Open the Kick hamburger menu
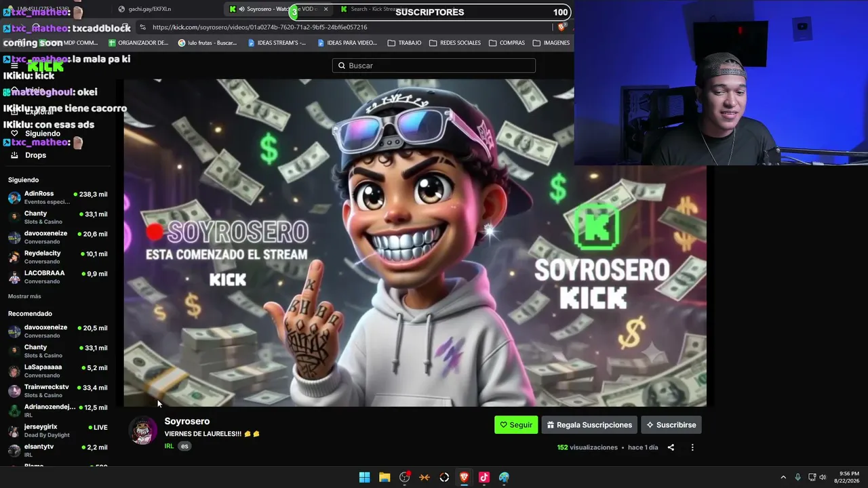Image resolution: width=868 pixels, height=488 pixels. point(14,66)
